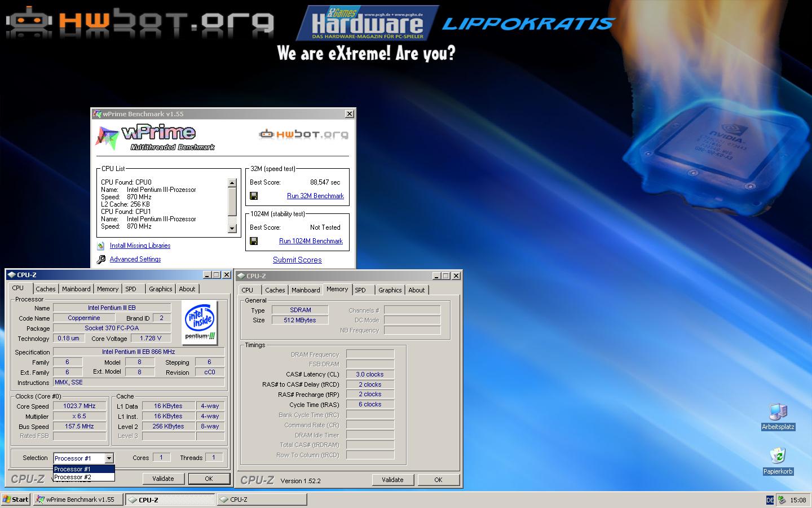Click the Intel Inside Pentium III logo
Viewport: 812px width, 508px height.
(200, 323)
